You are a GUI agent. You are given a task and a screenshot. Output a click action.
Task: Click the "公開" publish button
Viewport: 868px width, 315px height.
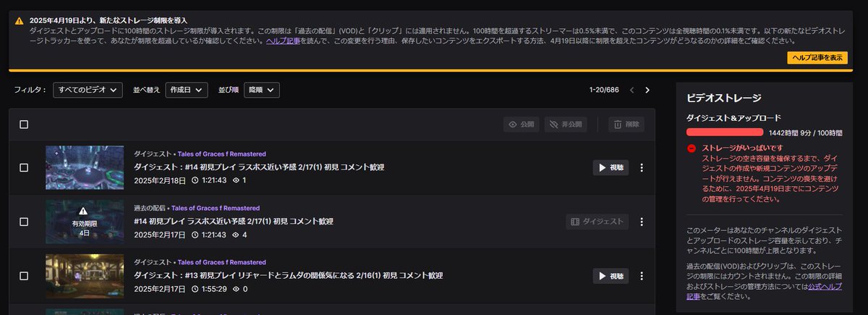click(x=522, y=125)
